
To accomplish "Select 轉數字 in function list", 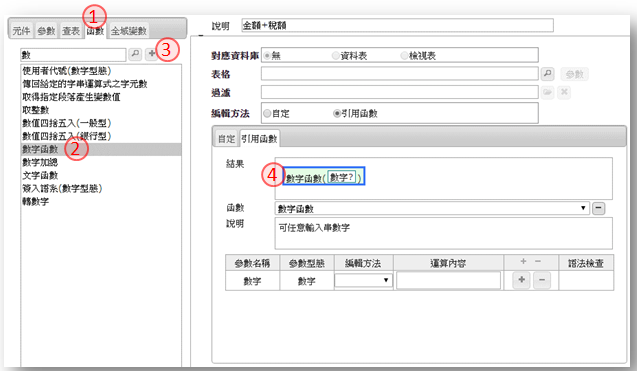I will [x=101, y=201].
